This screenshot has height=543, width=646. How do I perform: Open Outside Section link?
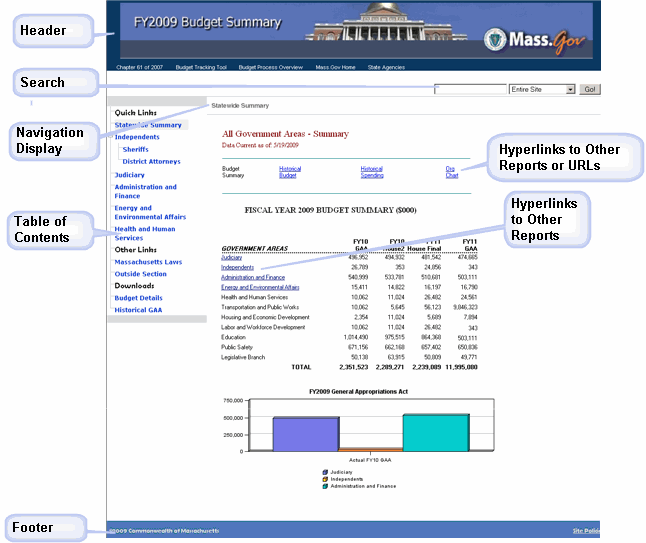pos(140,274)
